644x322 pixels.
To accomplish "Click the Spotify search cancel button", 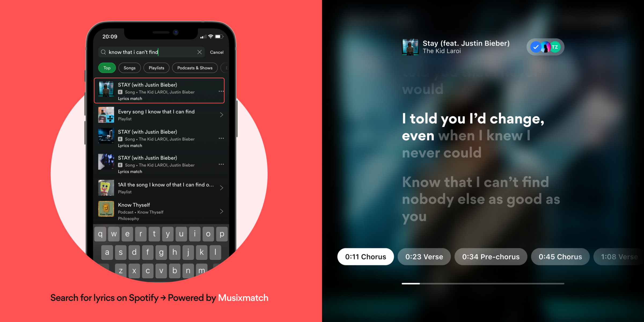I will 217,52.
